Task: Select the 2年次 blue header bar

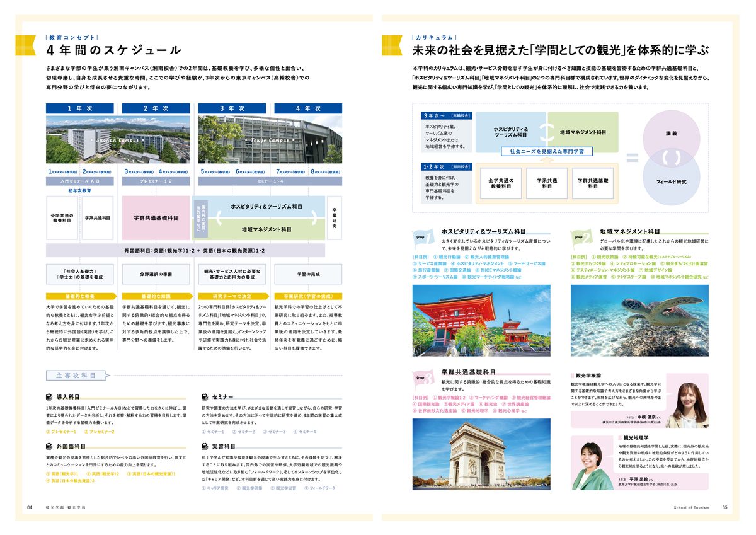Action: [x=156, y=108]
